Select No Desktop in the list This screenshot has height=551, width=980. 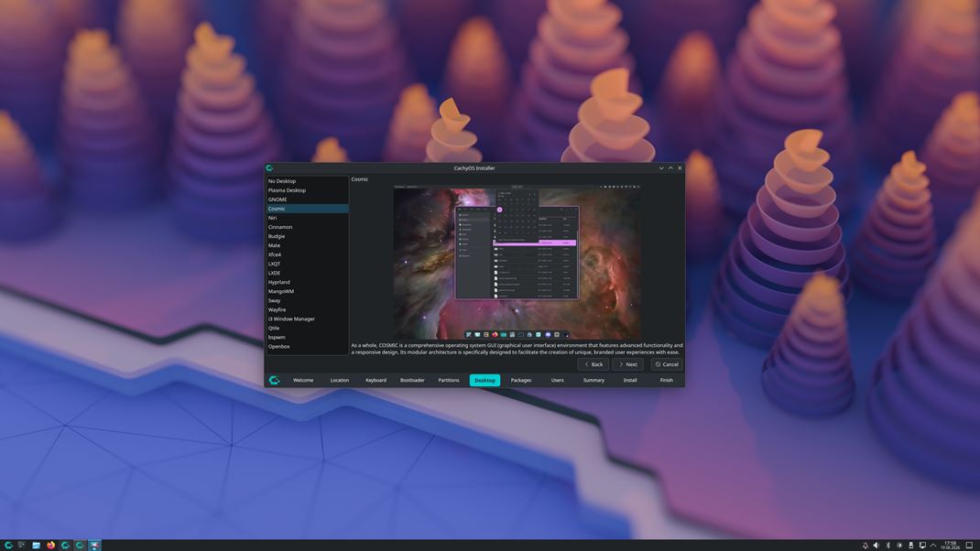[308, 181]
